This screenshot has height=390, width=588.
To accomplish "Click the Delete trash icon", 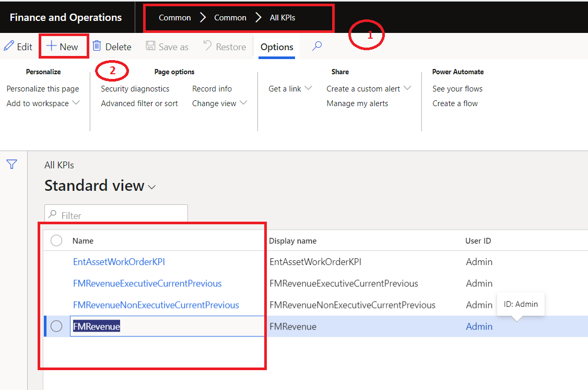I will pos(96,46).
